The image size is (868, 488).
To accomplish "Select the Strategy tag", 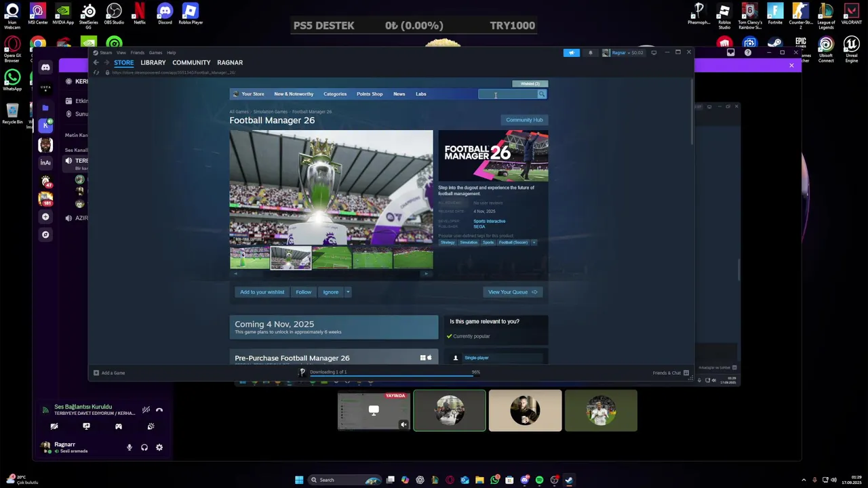I will [448, 243].
